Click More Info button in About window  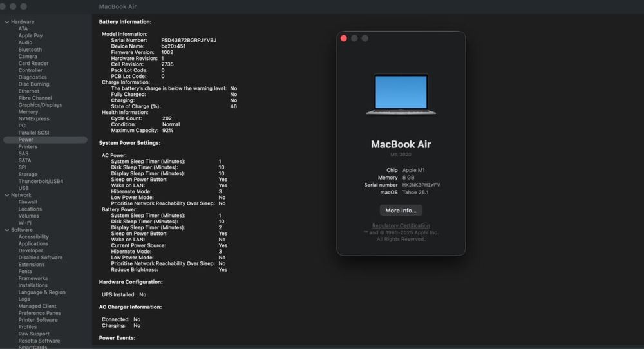point(401,211)
